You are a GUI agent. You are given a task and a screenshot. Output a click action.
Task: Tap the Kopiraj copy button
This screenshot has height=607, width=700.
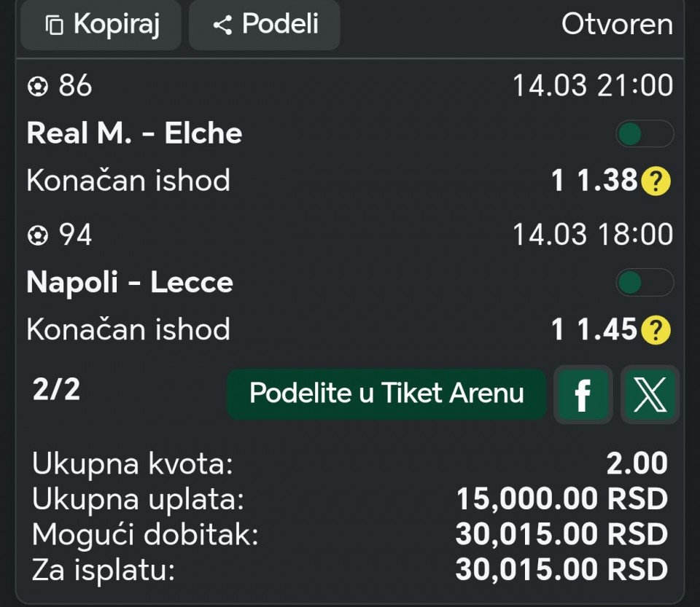point(101,25)
